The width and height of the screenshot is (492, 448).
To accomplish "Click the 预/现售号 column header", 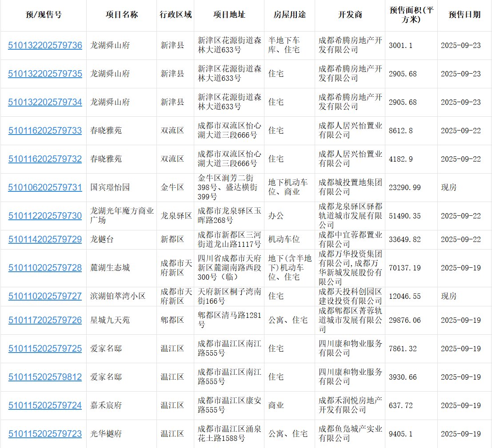I will 44,15.
